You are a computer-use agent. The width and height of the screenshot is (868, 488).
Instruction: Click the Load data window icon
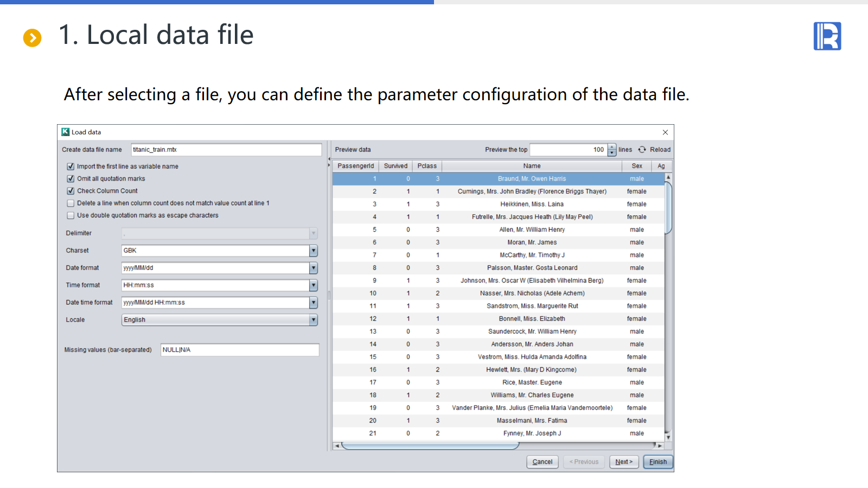[66, 132]
